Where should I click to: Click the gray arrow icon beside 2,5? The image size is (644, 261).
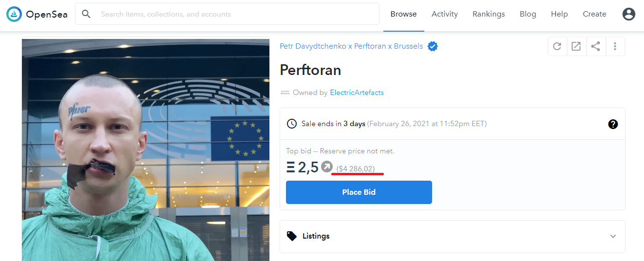327,167
